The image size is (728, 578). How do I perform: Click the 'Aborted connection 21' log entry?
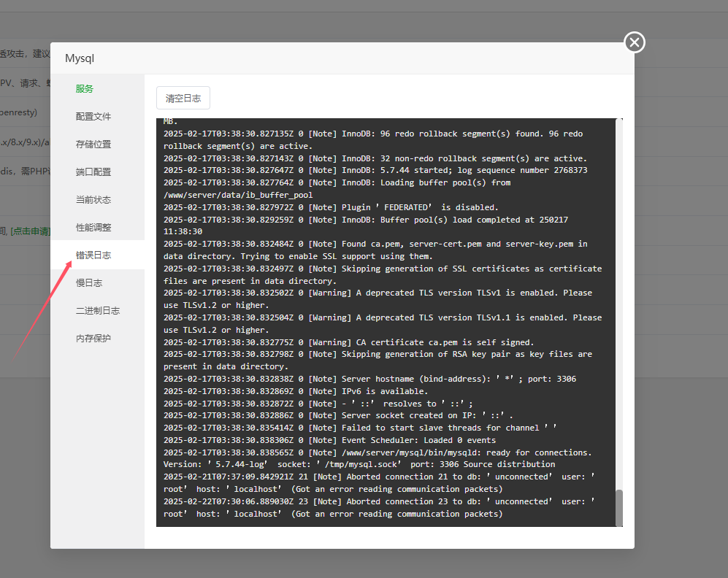pyautogui.click(x=379, y=483)
